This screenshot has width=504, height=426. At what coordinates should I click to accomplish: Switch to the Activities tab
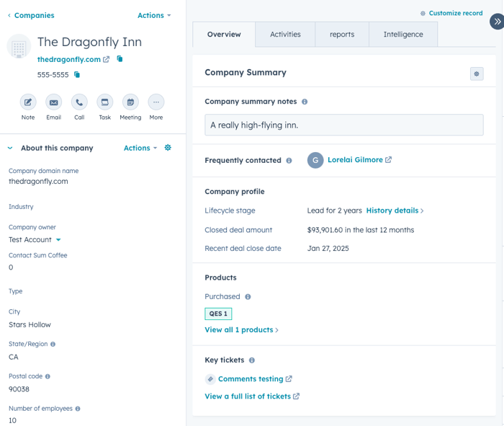click(x=285, y=35)
